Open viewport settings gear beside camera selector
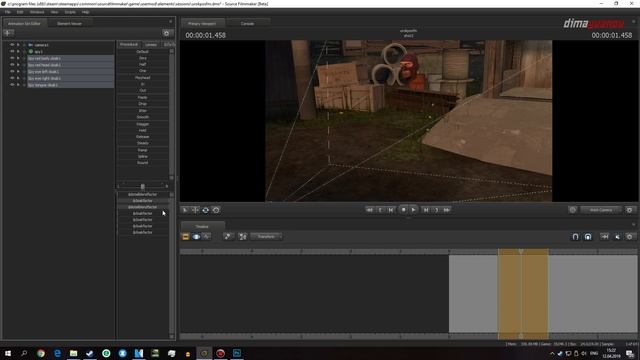Image resolution: width=640 pixels, height=360 pixels. (x=629, y=210)
